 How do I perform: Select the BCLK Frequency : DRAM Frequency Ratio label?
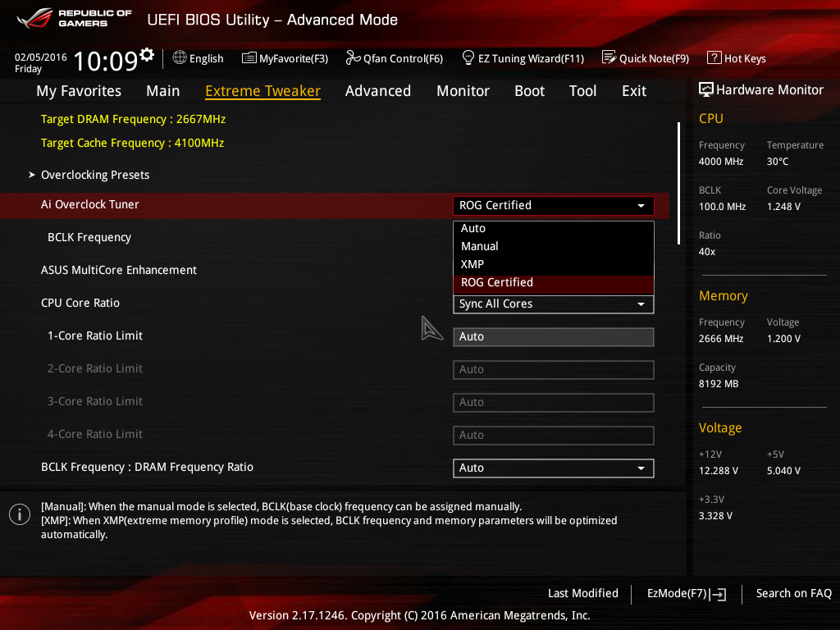pyautogui.click(x=148, y=467)
